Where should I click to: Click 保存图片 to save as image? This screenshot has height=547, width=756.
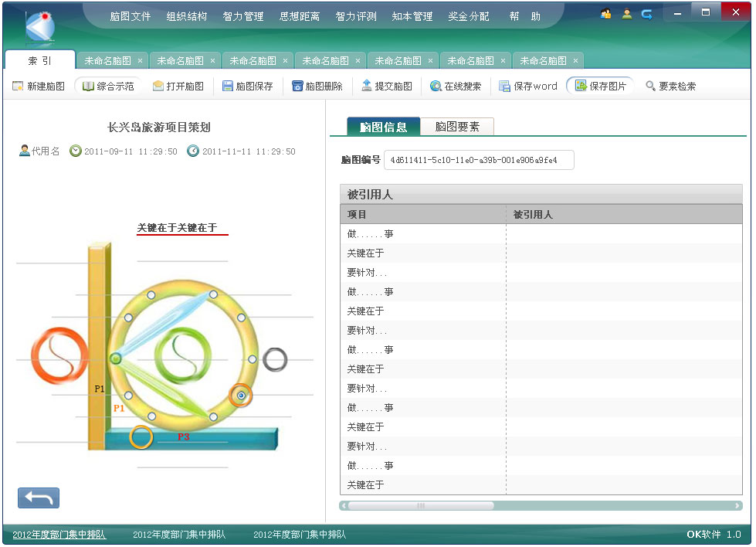(x=600, y=86)
